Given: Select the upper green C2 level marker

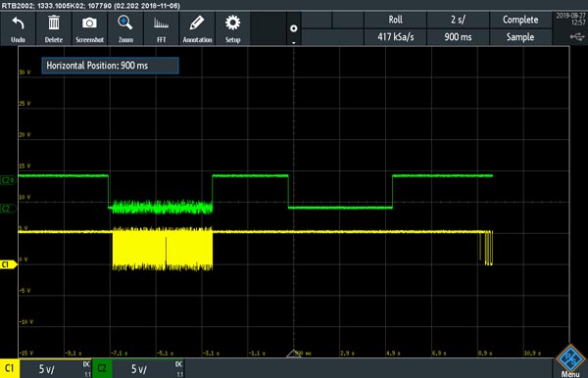Looking at the screenshot, I should click(8, 180).
